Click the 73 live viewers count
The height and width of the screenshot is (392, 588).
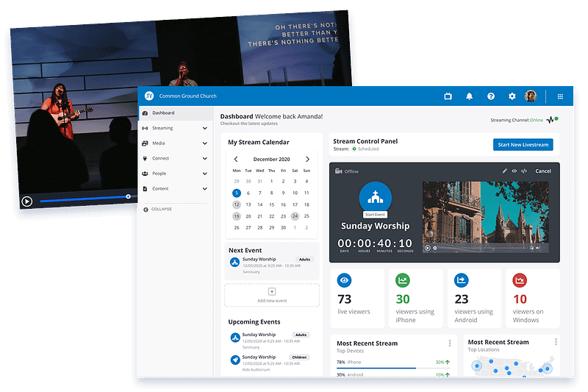345,299
